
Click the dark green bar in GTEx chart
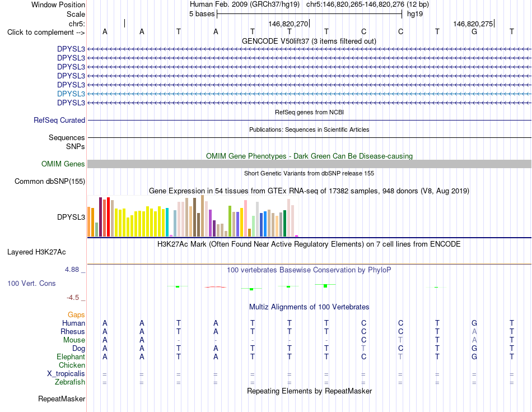[284, 223]
